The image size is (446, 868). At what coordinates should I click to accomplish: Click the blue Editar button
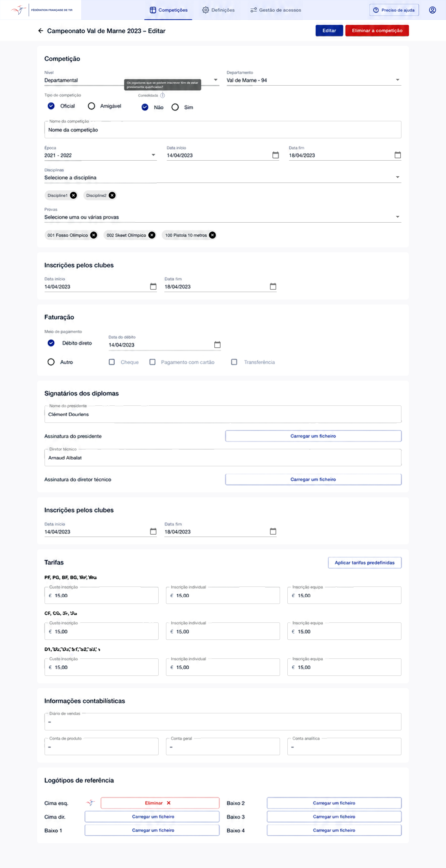click(x=329, y=31)
